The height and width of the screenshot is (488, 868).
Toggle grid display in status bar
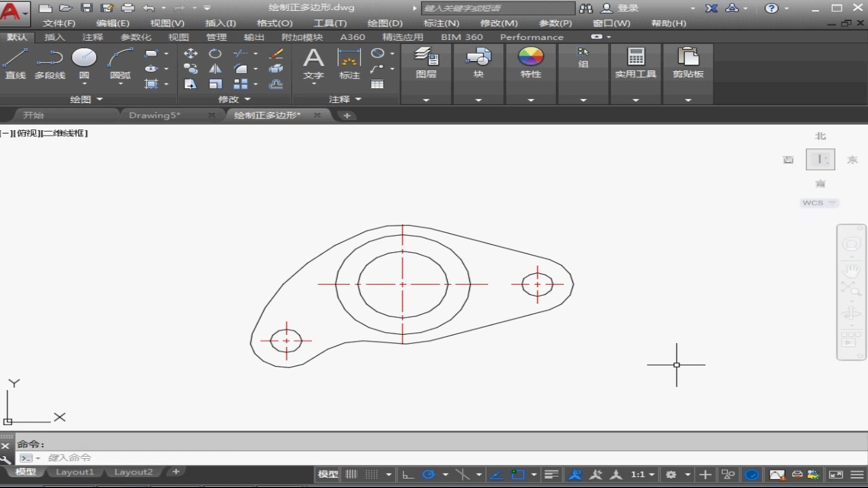point(351,474)
